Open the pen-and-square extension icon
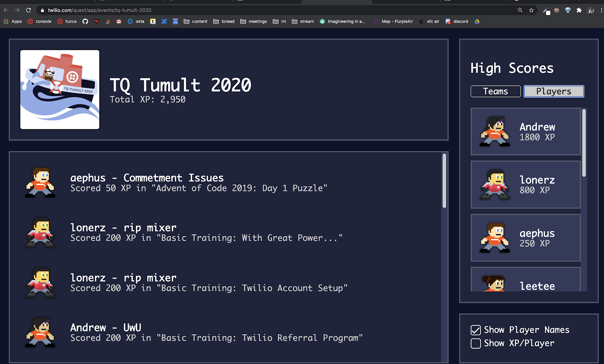The width and height of the screenshot is (604, 364). (546, 11)
